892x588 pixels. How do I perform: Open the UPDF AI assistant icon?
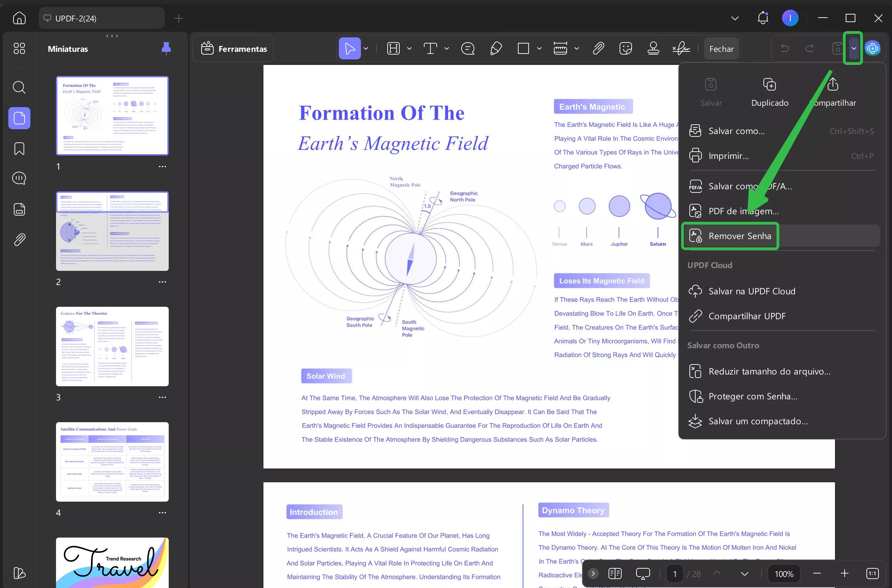pos(872,48)
